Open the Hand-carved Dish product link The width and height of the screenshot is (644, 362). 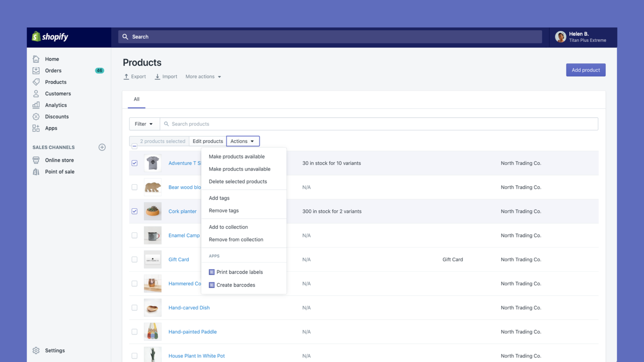[x=189, y=308]
